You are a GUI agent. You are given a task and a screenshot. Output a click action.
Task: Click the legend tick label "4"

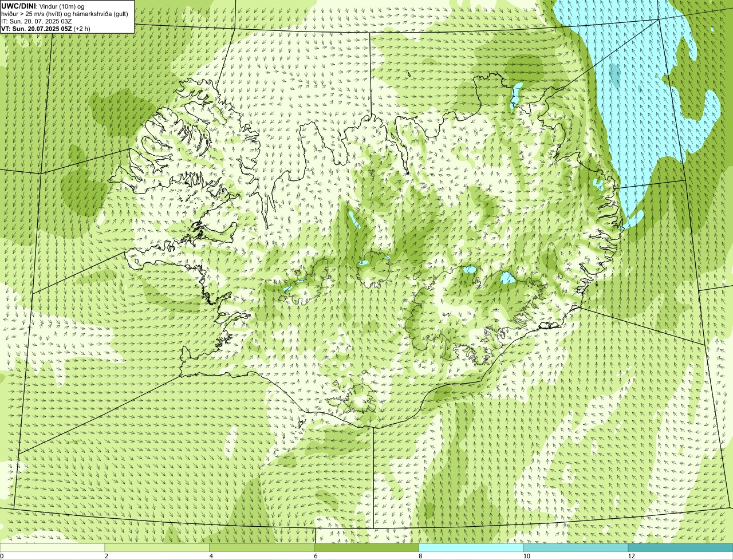tap(211, 556)
